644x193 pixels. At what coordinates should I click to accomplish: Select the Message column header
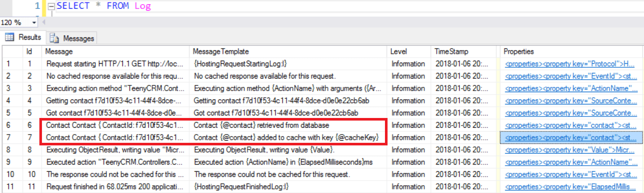coord(116,52)
